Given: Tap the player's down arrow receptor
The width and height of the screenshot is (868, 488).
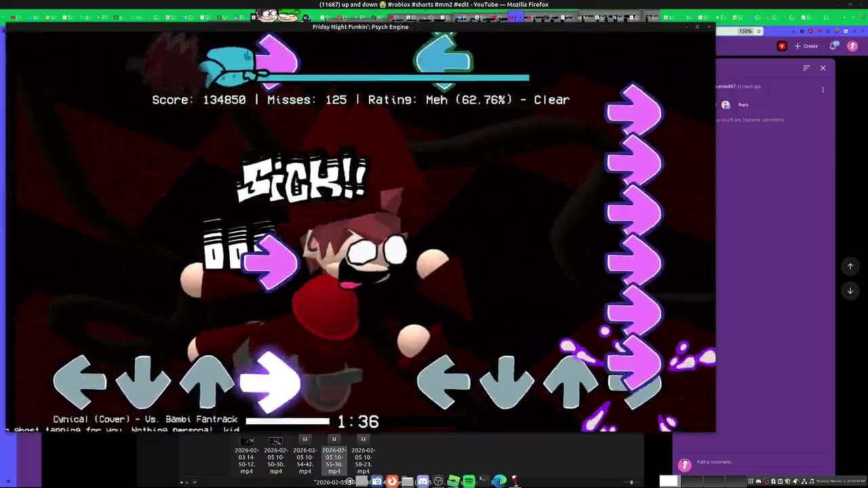Looking at the screenshot, I should pos(506,384).
